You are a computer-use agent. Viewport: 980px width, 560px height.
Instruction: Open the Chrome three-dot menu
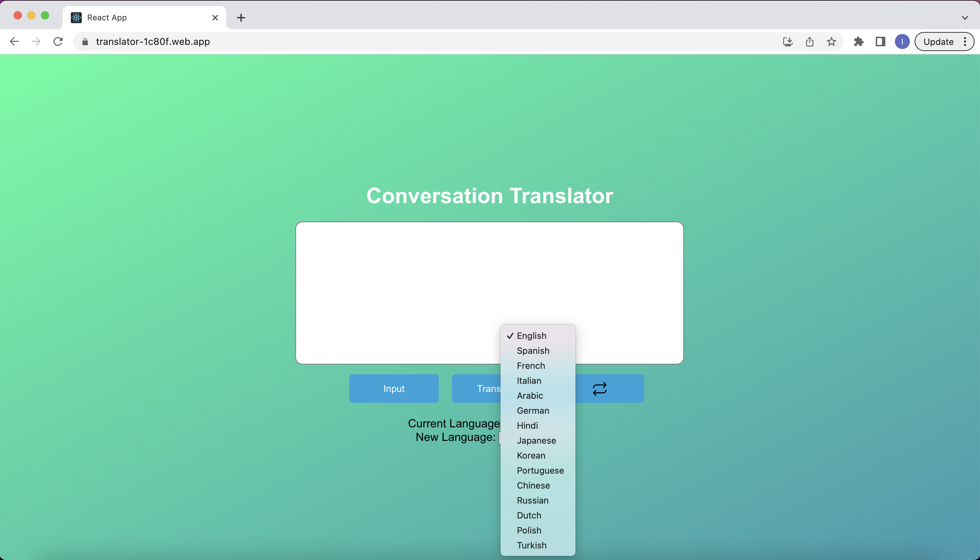coord(965,42)
